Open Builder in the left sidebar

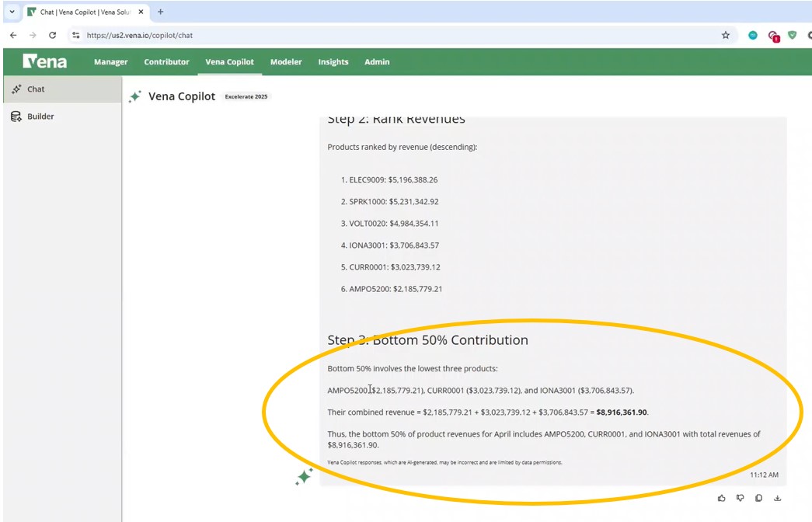coord(40,117)
